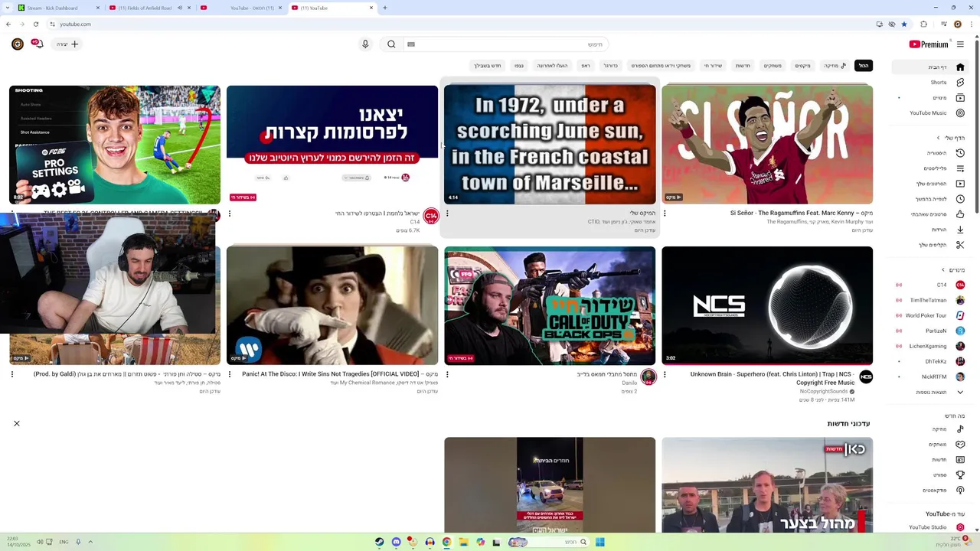Open options for C14 live broadcast video
The height and width of the screenshot is (551, 980).
coord(230,214)
